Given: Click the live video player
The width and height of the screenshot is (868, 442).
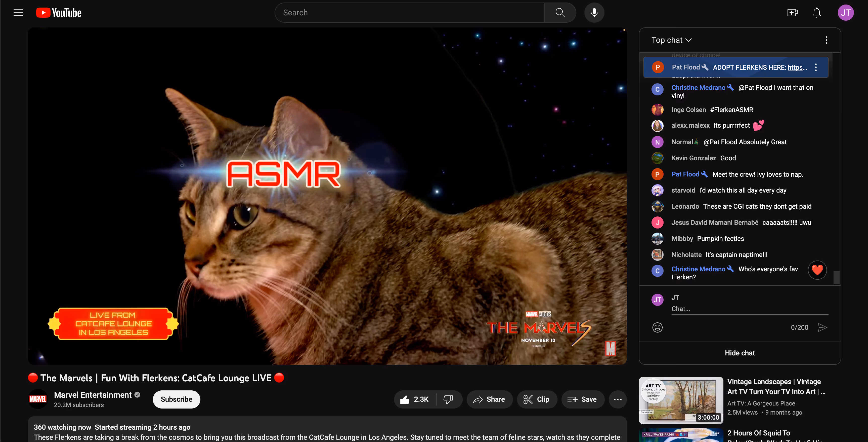Looking at the screenshot, I should click(327, 196).
